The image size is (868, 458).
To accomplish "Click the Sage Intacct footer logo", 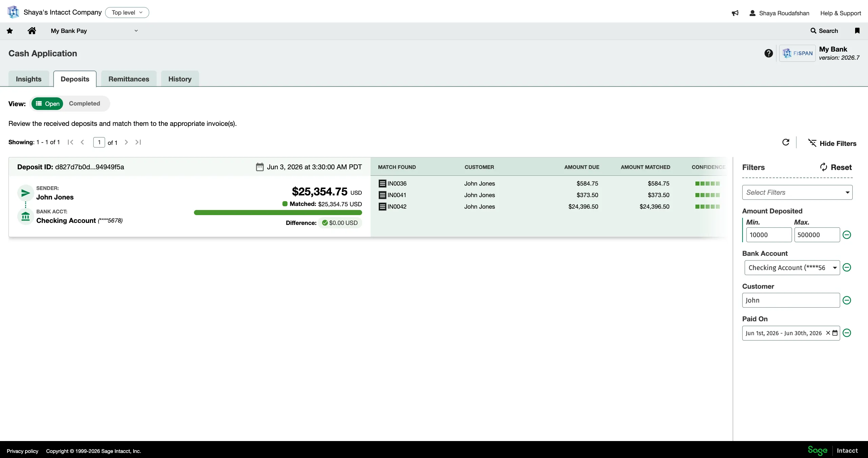I will pos(833,451).
